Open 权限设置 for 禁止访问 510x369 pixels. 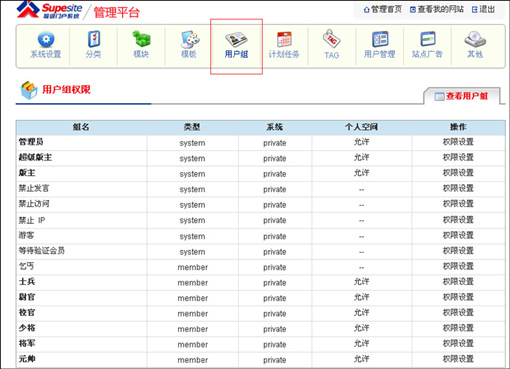point(458,204)
